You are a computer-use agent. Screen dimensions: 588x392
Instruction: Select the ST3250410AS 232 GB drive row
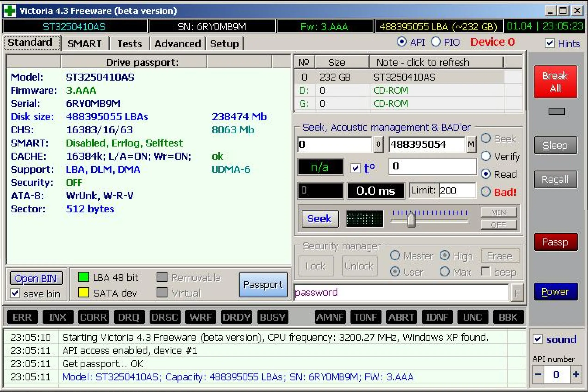point(404,77)
